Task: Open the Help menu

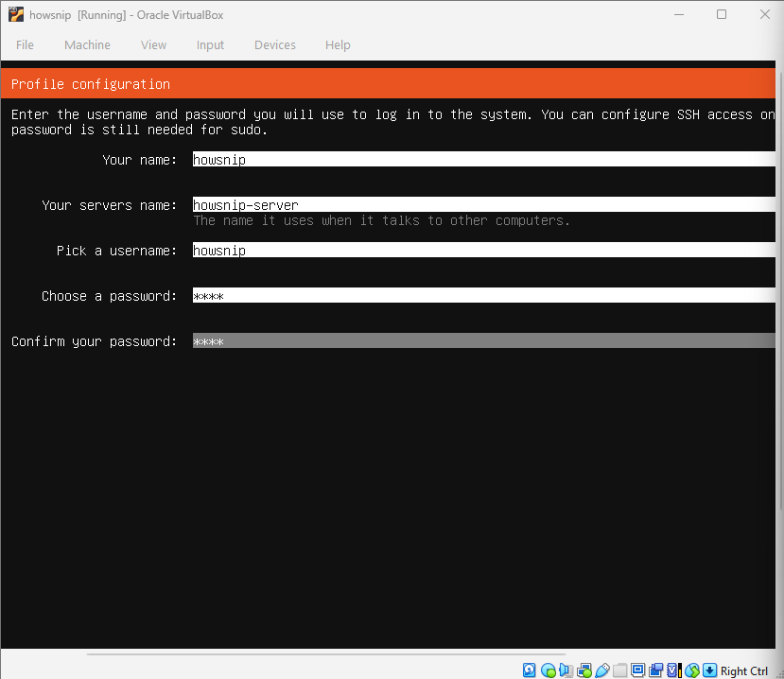Action: tap(338, 45)
